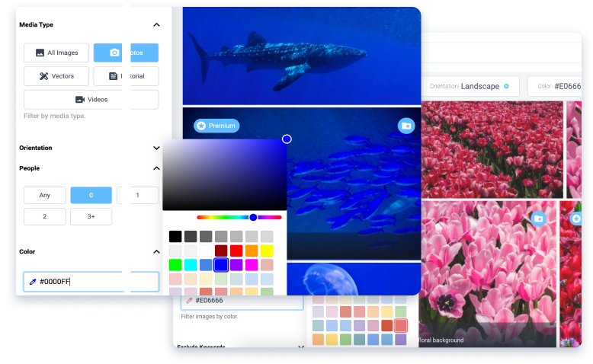Click the camera icon for Photos
Screen dimensions: 593x364
click(114, 53)
